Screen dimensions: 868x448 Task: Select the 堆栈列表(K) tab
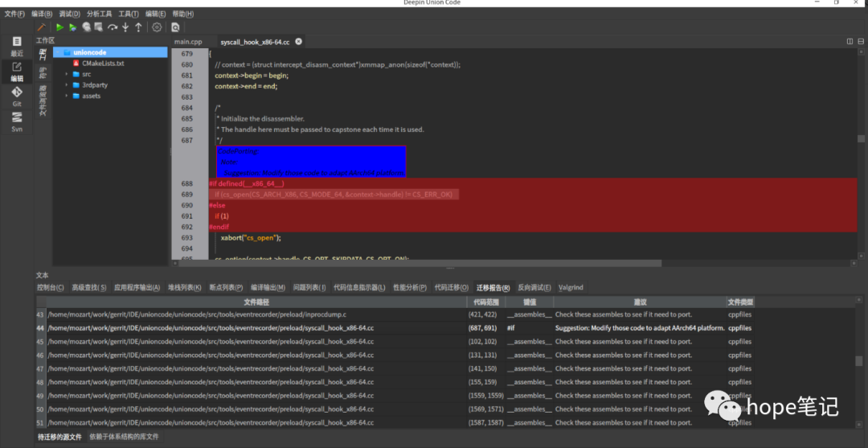click(x=184, y=287)
